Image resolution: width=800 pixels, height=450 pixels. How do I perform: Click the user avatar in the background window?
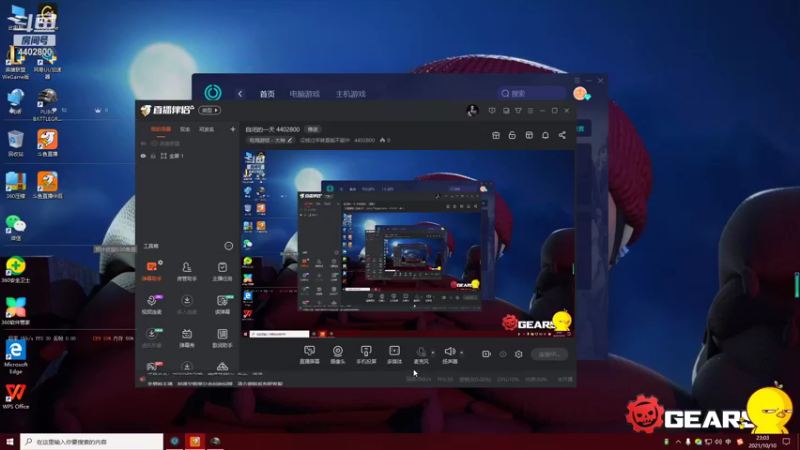tap(580, 93)
